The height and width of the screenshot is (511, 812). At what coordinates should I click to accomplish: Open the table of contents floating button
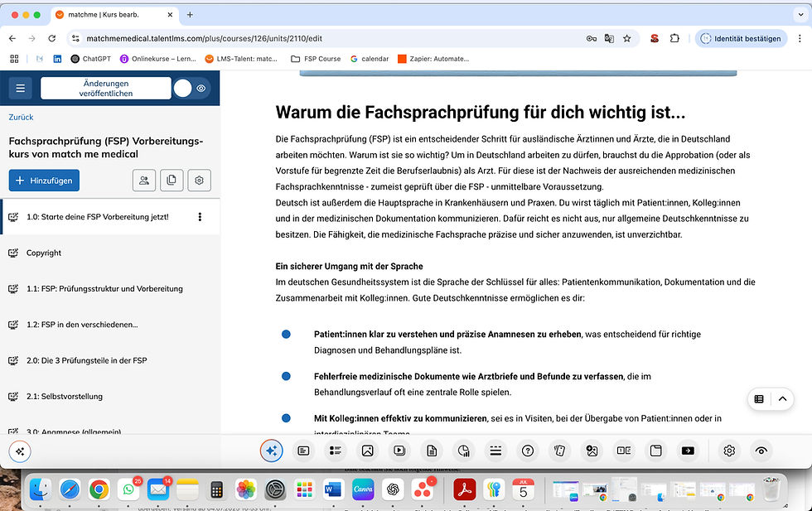tap(759, 398)
